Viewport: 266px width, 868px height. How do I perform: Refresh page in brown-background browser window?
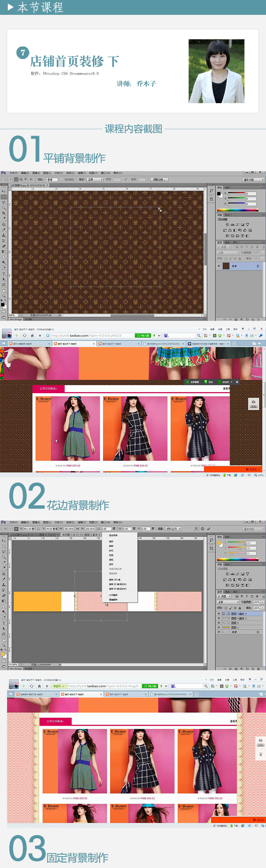[x=25, y=335]
